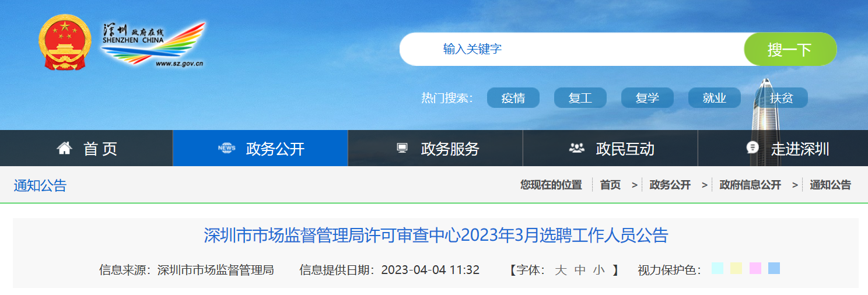Open 通知公告 in the breadcrumb

(830, 185)
